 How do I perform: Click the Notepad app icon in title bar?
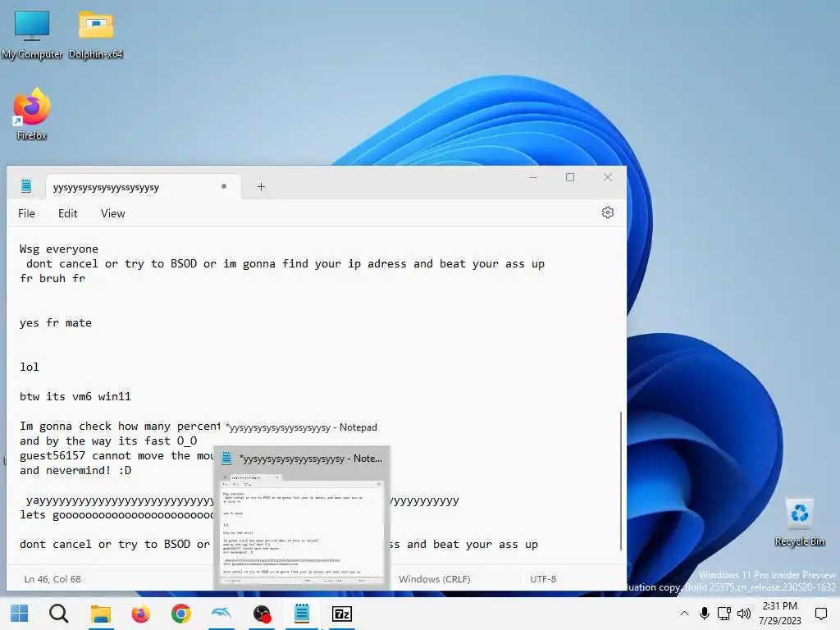(25, 186)
